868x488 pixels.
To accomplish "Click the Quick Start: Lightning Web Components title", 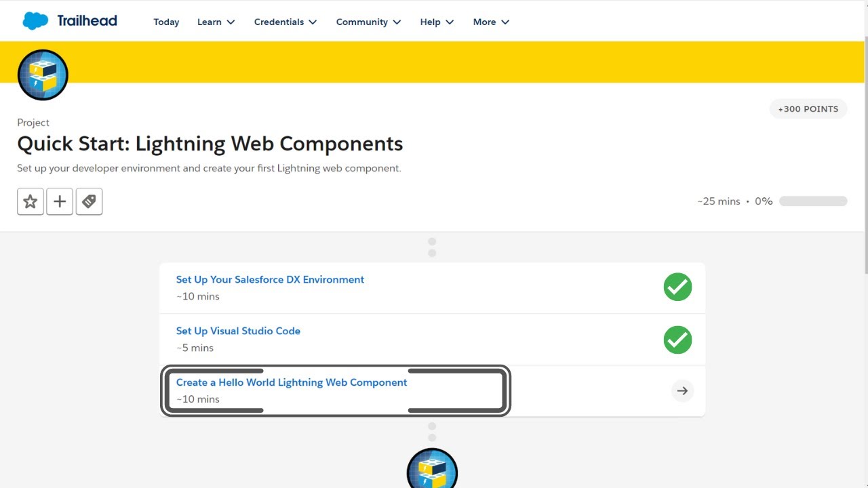I will point(210,144).
